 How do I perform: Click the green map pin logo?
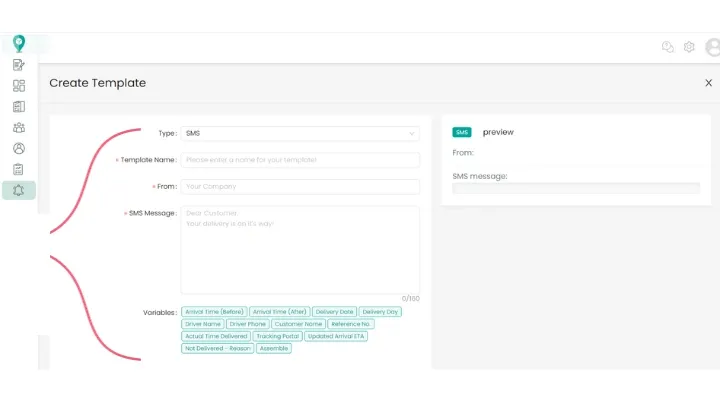point(18,43)
